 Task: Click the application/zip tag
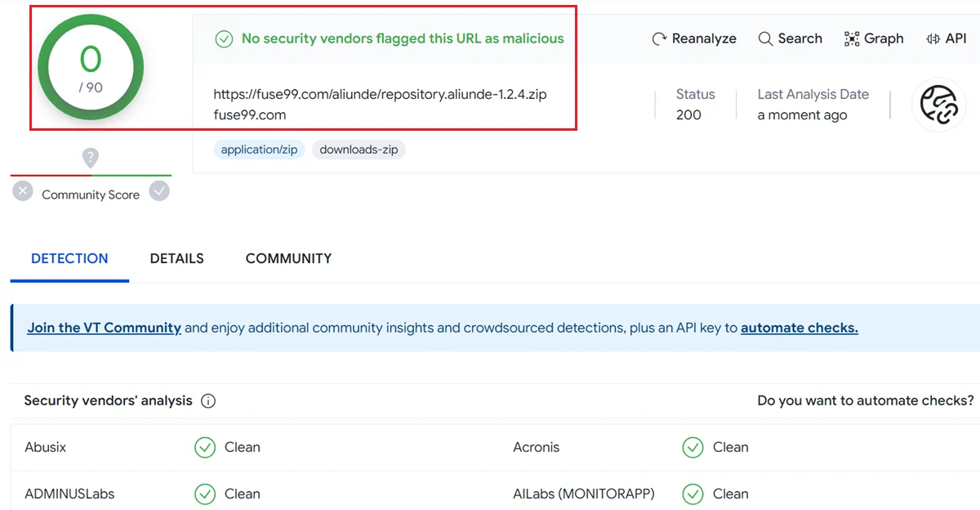[259, 150]
